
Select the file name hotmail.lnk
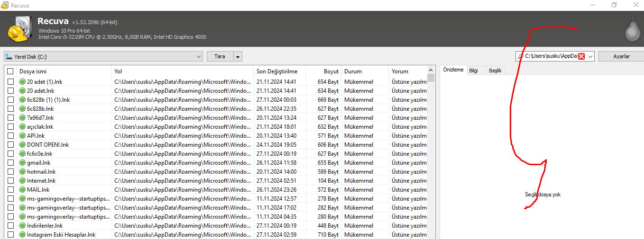(41, 172)
